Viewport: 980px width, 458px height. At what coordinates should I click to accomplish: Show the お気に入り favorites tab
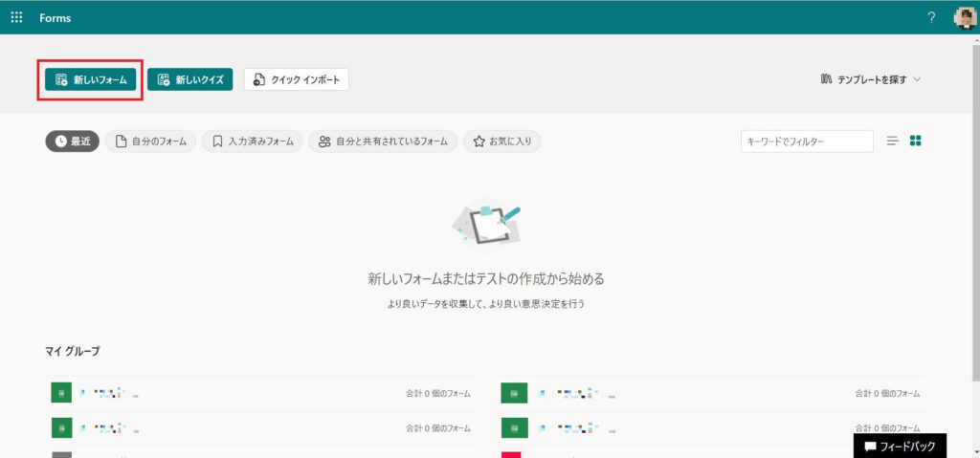(503, 142)
